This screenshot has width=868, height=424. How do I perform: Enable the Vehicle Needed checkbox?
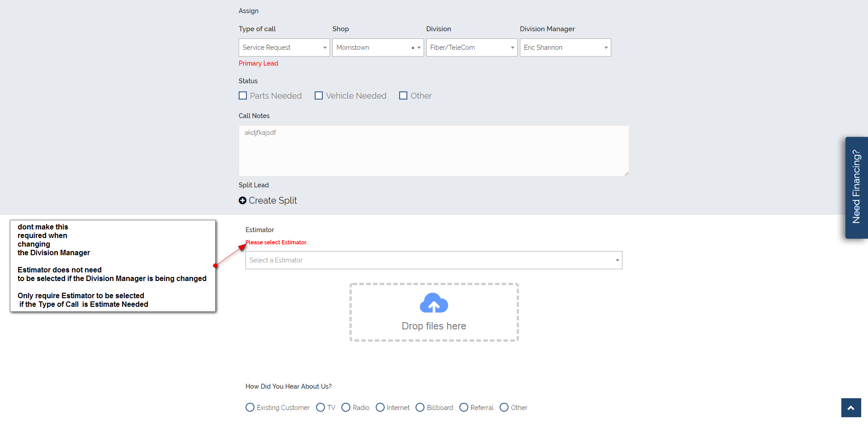319,96
